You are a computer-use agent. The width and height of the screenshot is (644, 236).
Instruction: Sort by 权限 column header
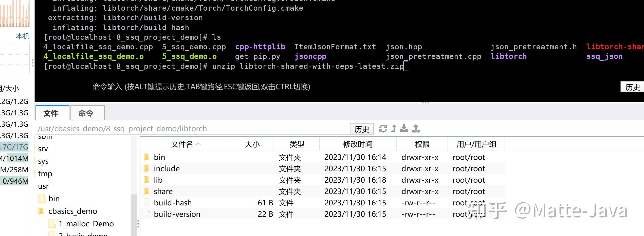pos(422,144)
